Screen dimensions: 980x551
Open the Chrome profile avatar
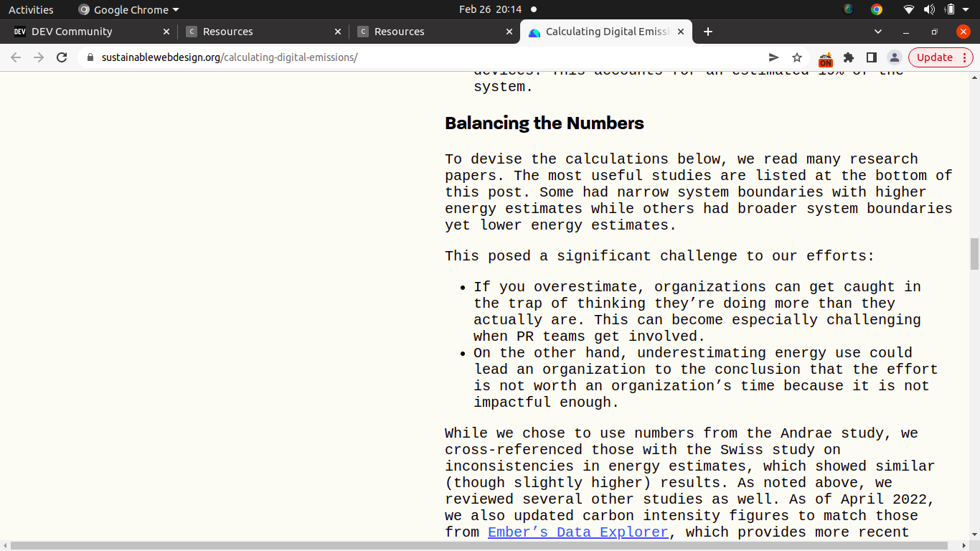[894, 57]
